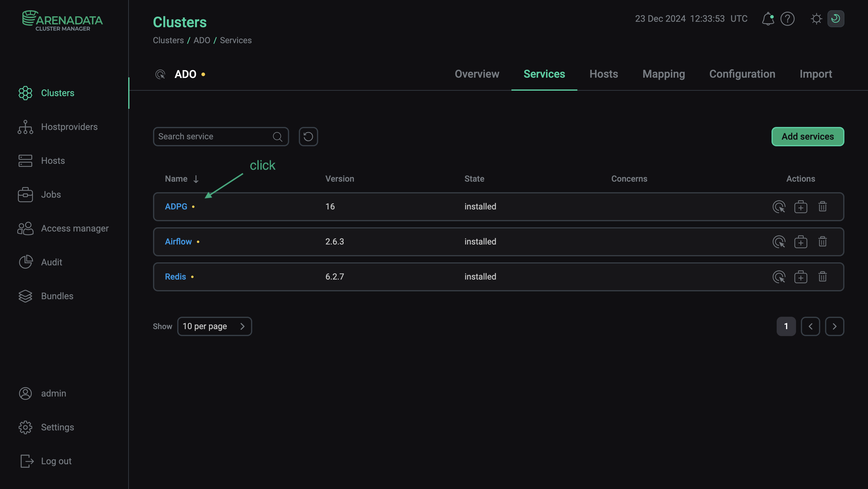868x489 pixels.
Task: Select the Hostproviders sidebar icon
Action: point(25,127)
